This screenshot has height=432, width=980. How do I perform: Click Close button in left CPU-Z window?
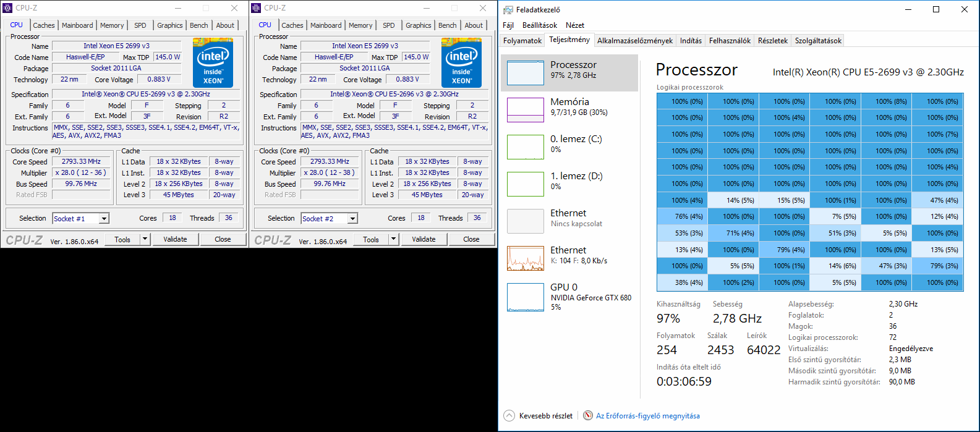click(223, 239)
